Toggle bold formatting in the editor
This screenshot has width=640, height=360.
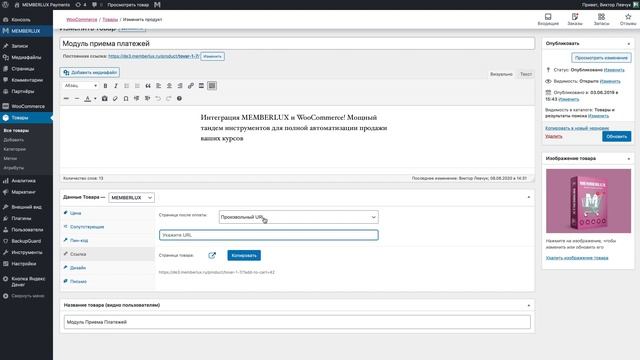[x=105, y=86]
